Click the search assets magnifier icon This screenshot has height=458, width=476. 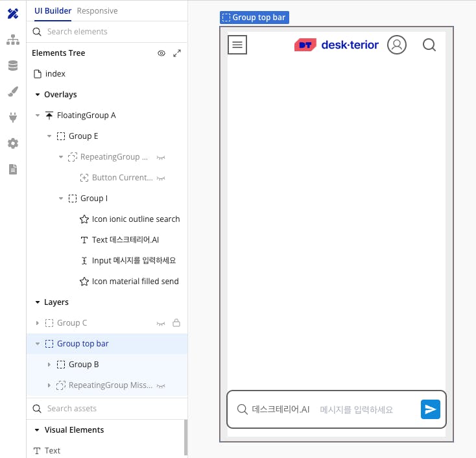click(x=37, y=409)
